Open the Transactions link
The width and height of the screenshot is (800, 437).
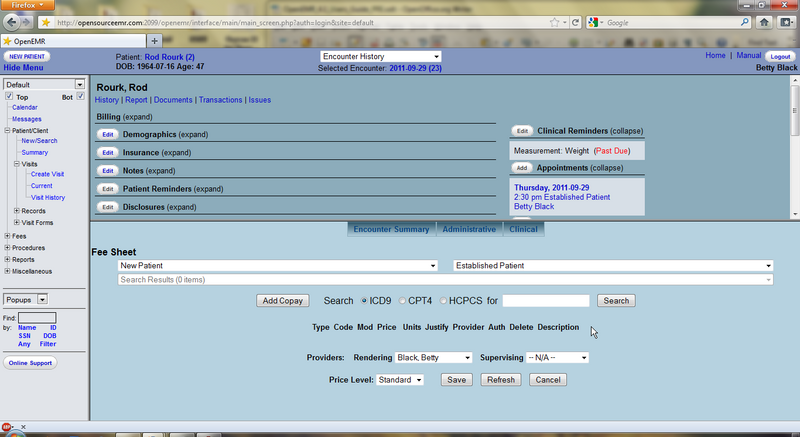220,100
